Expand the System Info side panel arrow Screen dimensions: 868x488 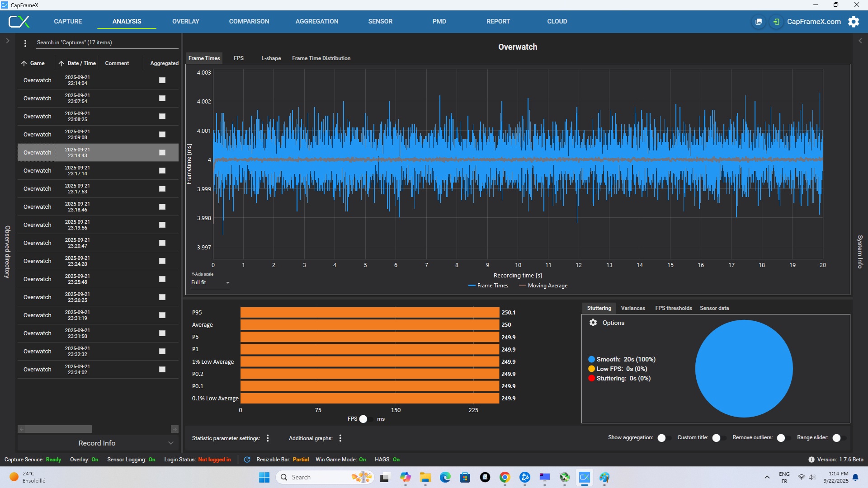pyautogui.click(x=860, y=41)
